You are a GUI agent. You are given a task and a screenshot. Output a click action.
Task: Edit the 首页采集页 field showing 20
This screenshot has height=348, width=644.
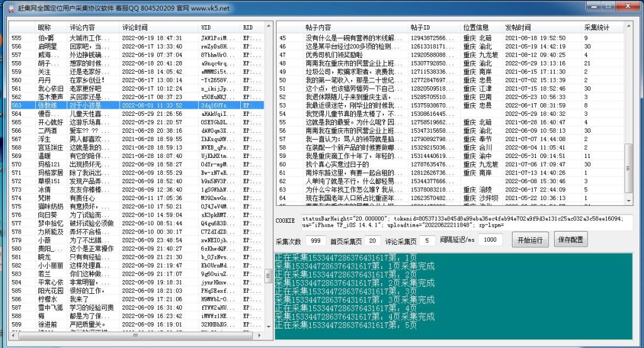click(x=372, y=241)
